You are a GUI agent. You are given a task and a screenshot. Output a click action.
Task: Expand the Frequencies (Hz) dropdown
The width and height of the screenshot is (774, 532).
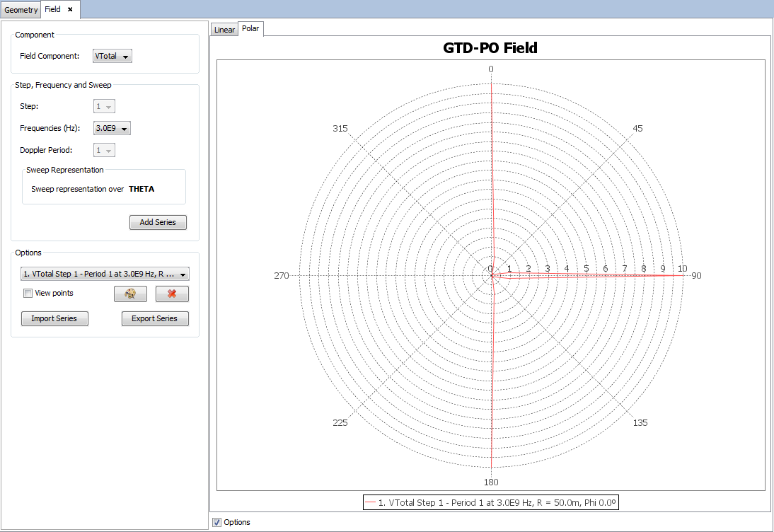pyautogui.click(x=112, y=129)
